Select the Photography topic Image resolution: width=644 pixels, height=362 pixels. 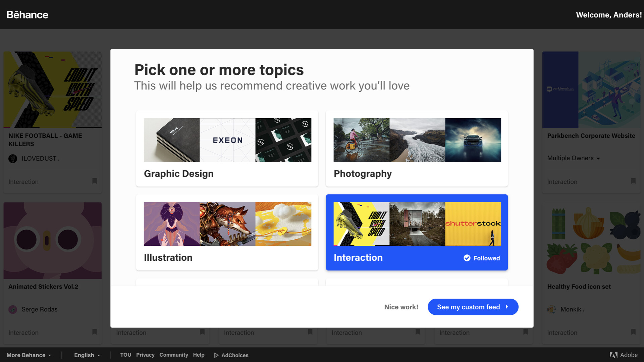click(417, 148)
